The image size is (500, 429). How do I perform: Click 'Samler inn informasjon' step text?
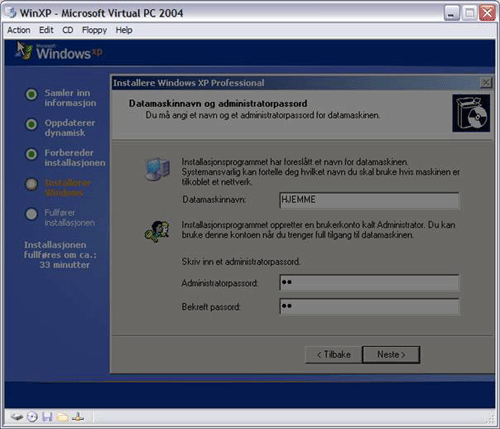(x=70, y=98)
